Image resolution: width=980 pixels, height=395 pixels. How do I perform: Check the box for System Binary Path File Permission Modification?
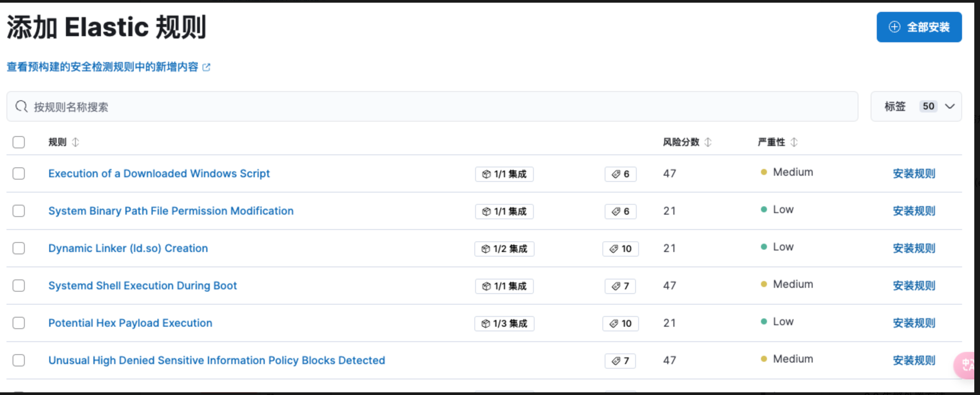click(x=19, y=211)
